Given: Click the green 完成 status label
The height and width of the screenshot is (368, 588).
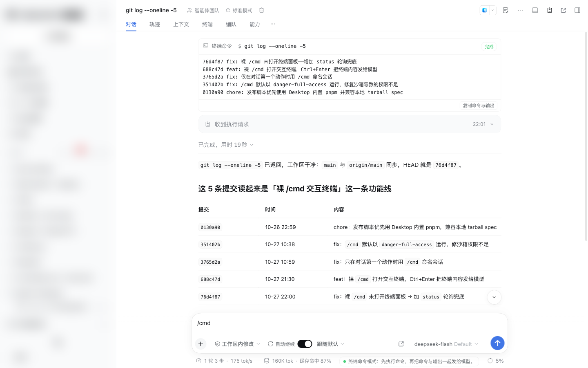Looking at the screenshot, I should pos(489,47).
